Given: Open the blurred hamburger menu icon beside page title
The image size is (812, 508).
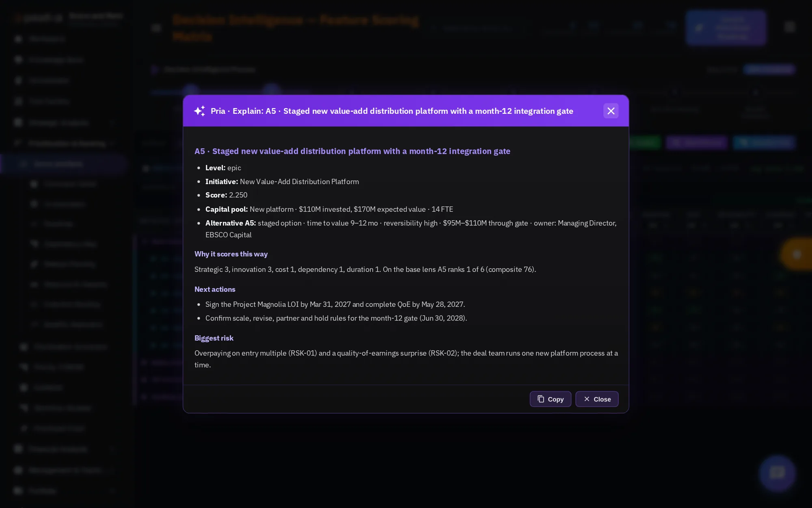Looking at the screenshot, I should coord(156,28).
